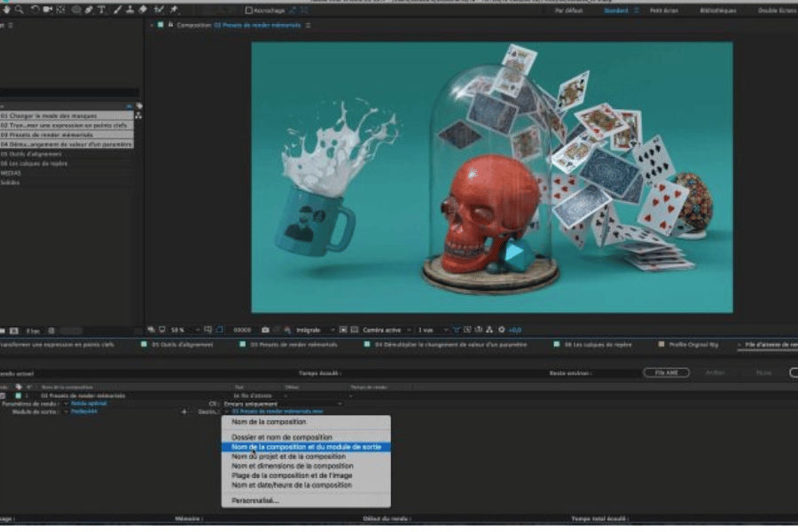Enable the Accrochage checkbox

click(x=249, y=11)
